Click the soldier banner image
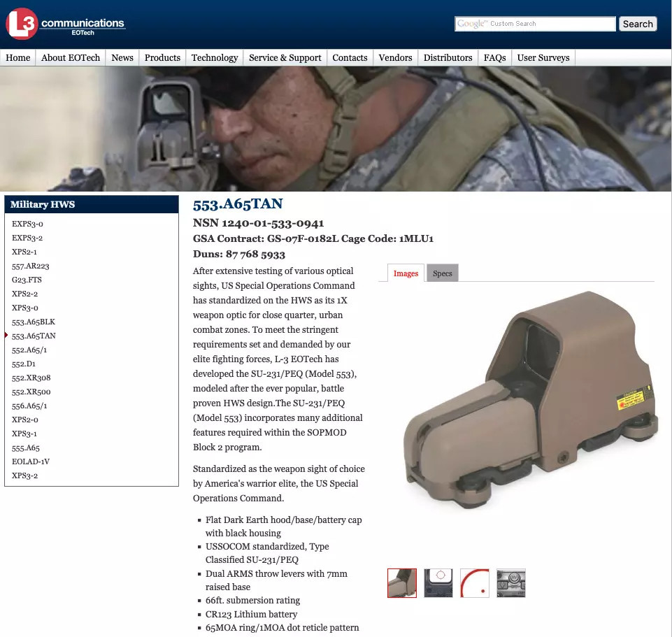 pos(336,129)
